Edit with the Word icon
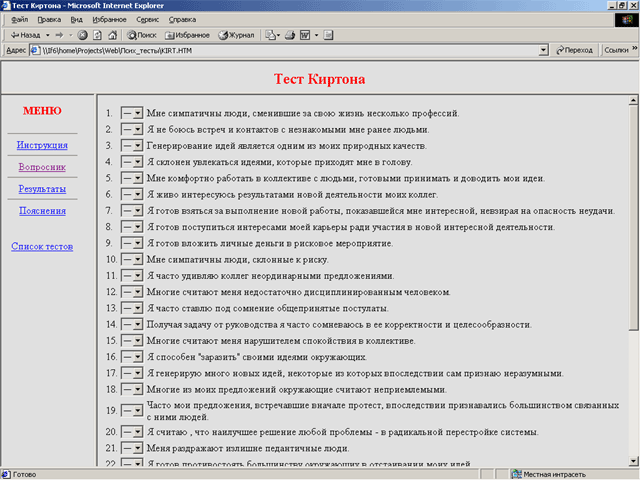Viewport: 640px width, 480px height. pos(305,35)
